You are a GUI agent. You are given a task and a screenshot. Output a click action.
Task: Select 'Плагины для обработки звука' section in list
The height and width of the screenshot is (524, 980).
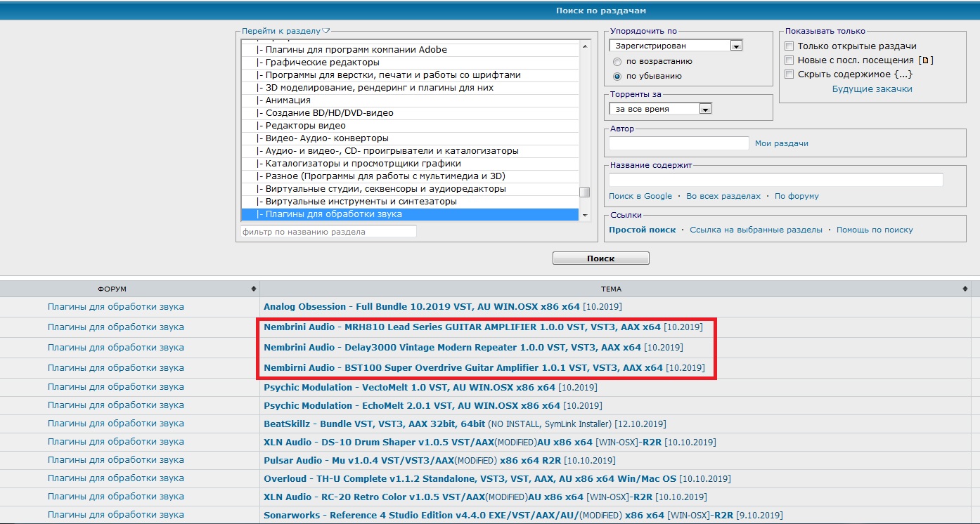(x=410, y=214)
